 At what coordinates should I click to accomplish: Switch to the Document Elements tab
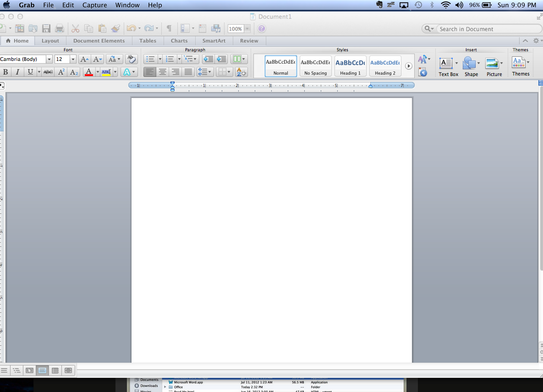pos(99,41)
